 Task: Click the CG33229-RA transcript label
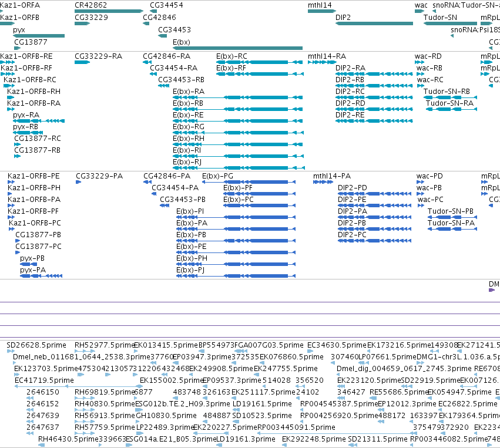(x=99, y=56)
